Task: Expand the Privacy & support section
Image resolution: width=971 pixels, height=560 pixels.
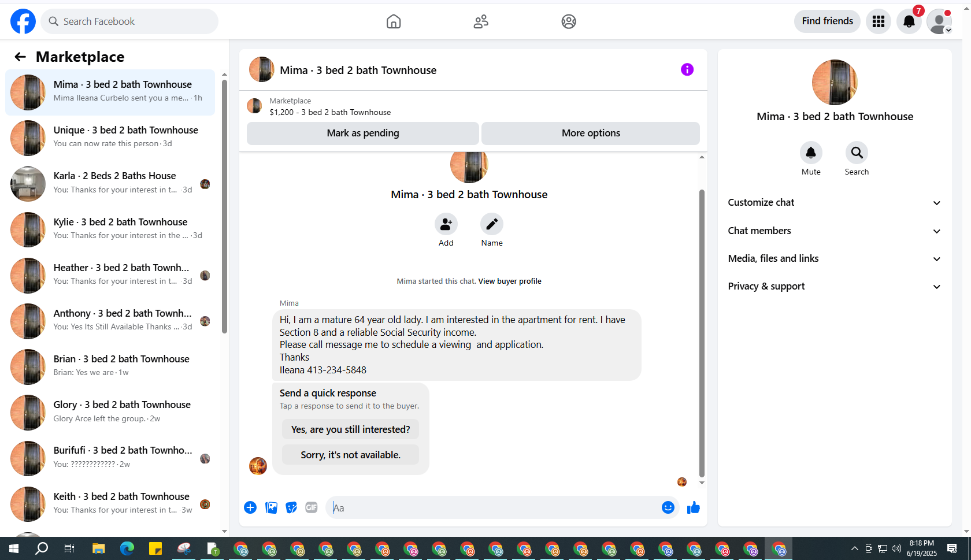Action: [835, 286]
